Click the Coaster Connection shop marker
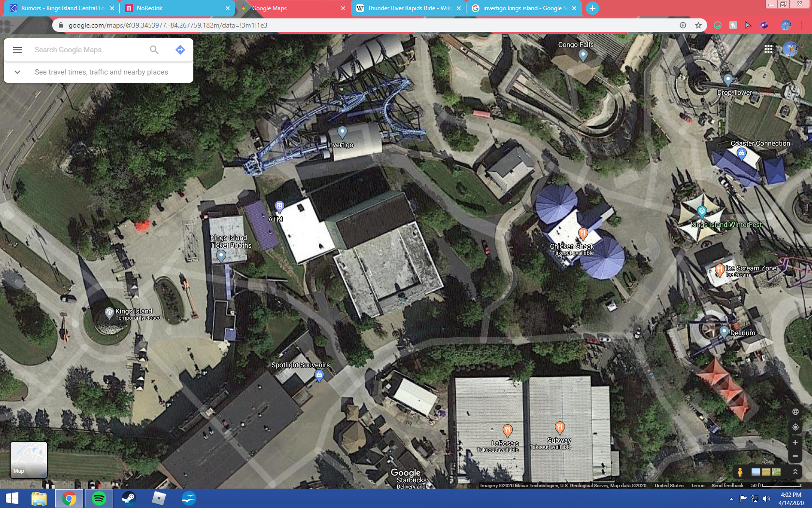 741,154
